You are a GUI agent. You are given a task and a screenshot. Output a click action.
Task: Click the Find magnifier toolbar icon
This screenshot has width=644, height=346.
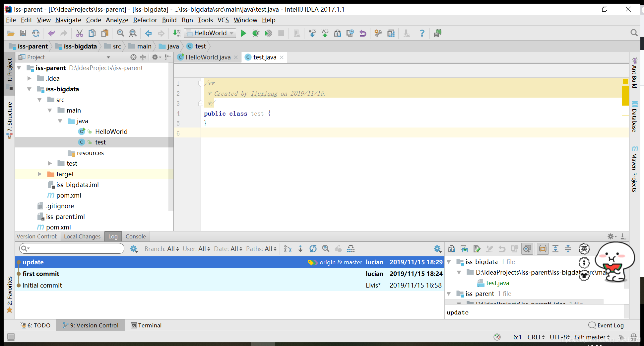(120, 33)
